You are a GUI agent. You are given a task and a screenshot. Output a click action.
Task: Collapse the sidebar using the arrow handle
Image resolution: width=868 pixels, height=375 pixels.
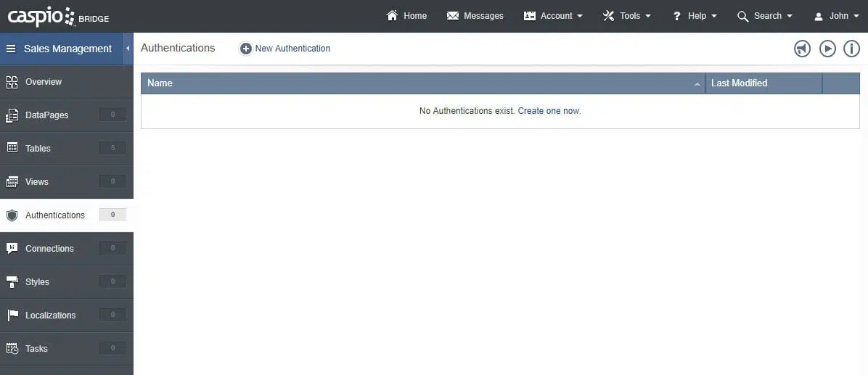(x=128, y=49)
